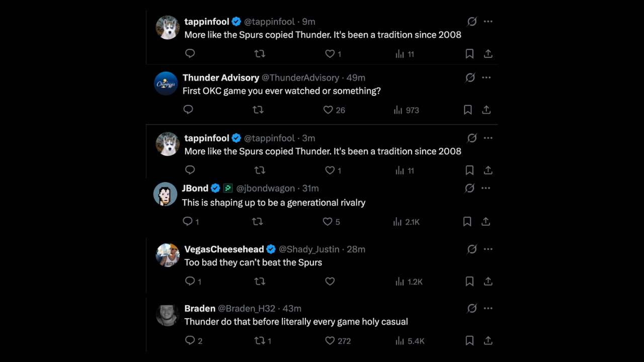Open the share menu on Braden's tweet
The image size is (644, 362).
488,340
